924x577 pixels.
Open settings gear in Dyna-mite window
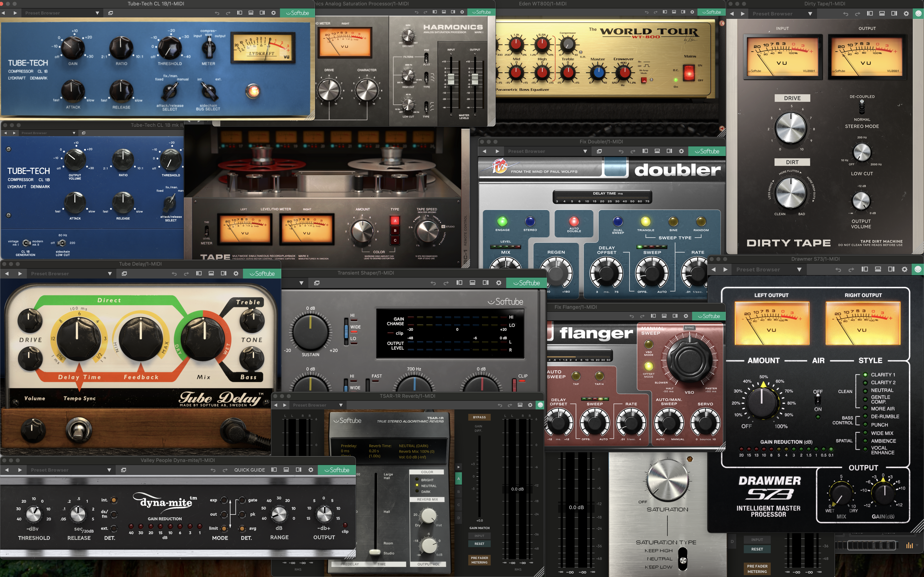[311, 470]
